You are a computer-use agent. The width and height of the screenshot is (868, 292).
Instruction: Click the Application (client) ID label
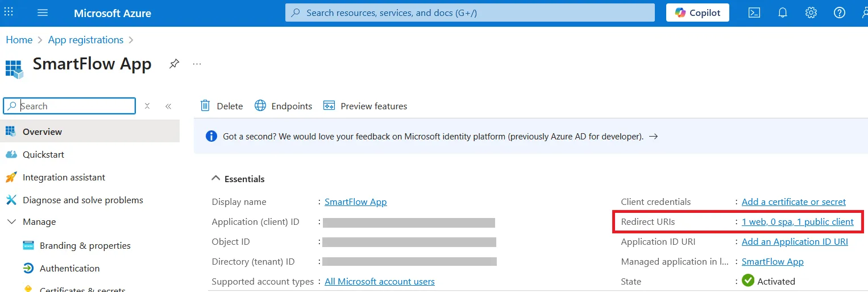(x=256, y=222)
